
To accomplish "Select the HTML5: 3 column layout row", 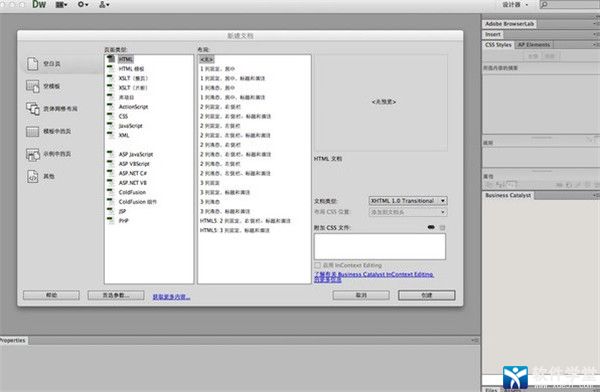I will (x=235, y=230).
